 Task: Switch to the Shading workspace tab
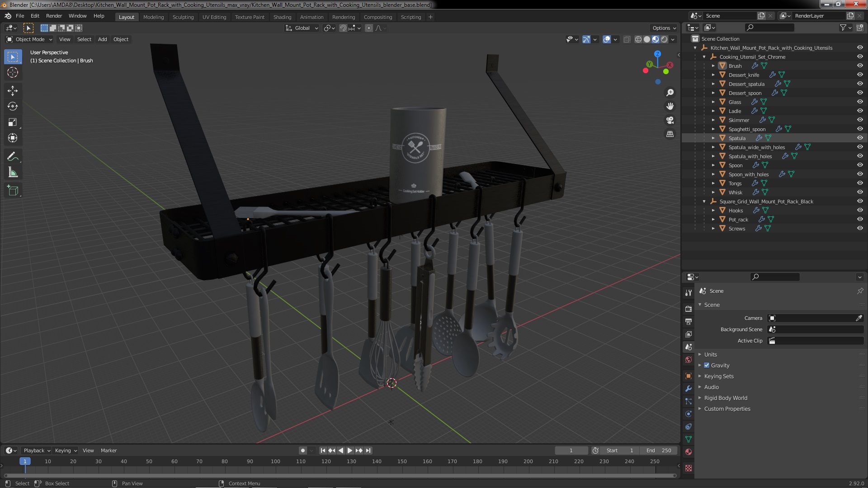tap(282, 17)
